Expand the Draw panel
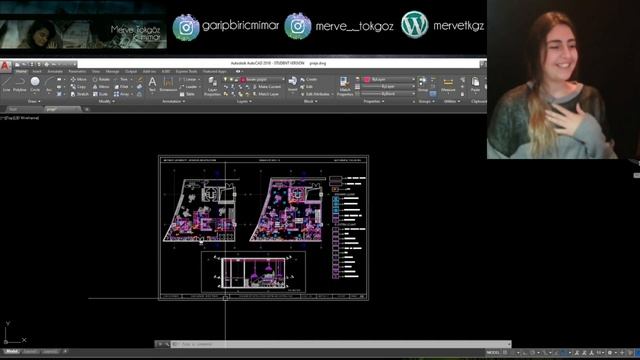This screenshot has width=640, height=360. click(x=34, y=101)
